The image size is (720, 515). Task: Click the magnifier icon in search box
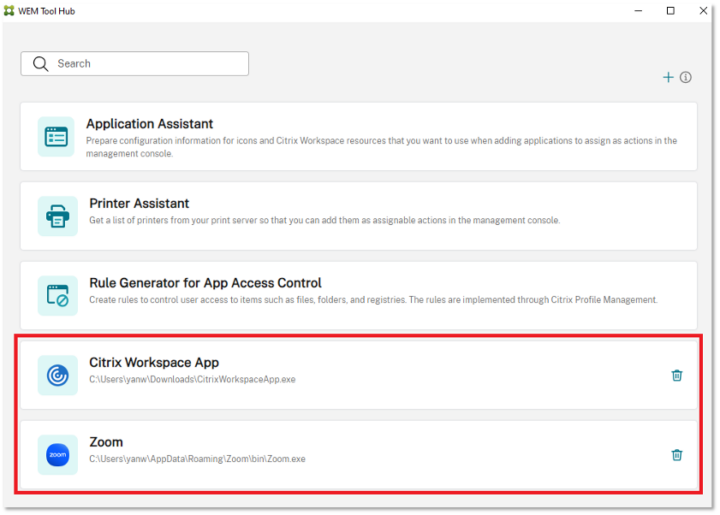click(40, 64)
